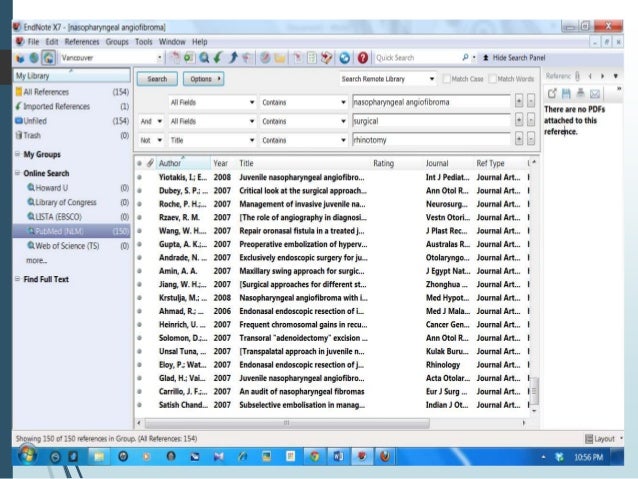638x479 pixels.
Task: Click Insert Citation toolbar icon
Action: point(297,58)
